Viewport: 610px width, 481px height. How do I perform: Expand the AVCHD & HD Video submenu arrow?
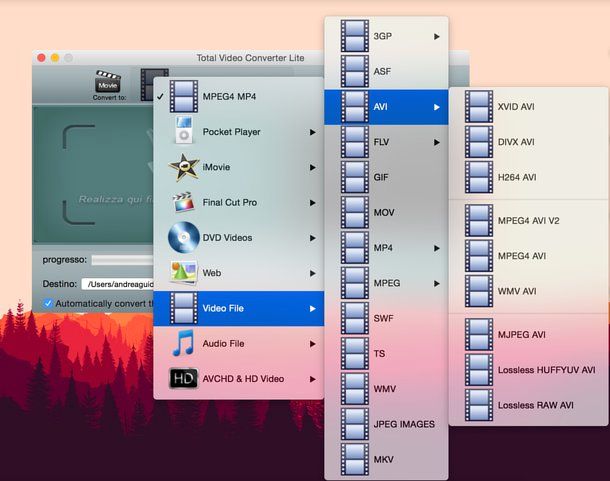tap(312, 379)
